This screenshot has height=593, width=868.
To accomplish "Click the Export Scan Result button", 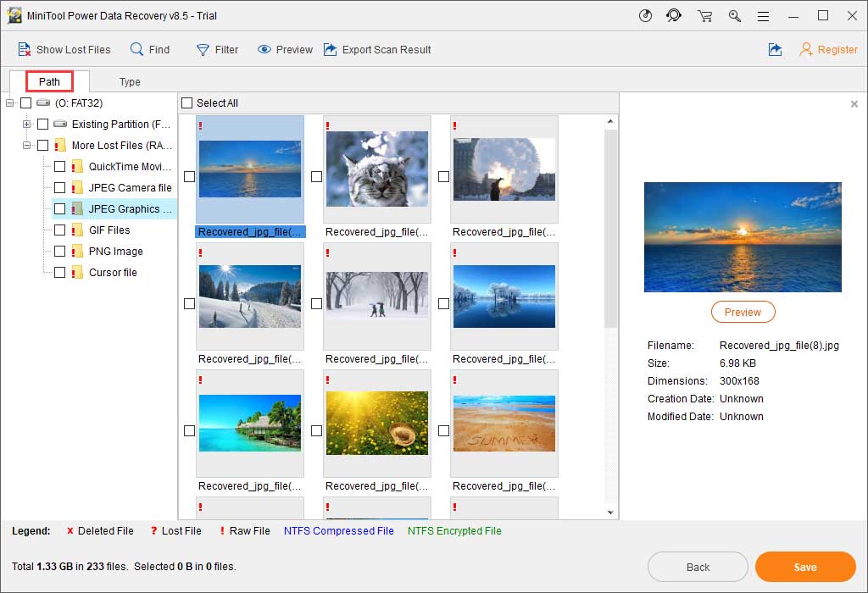I will click(376, 50).
